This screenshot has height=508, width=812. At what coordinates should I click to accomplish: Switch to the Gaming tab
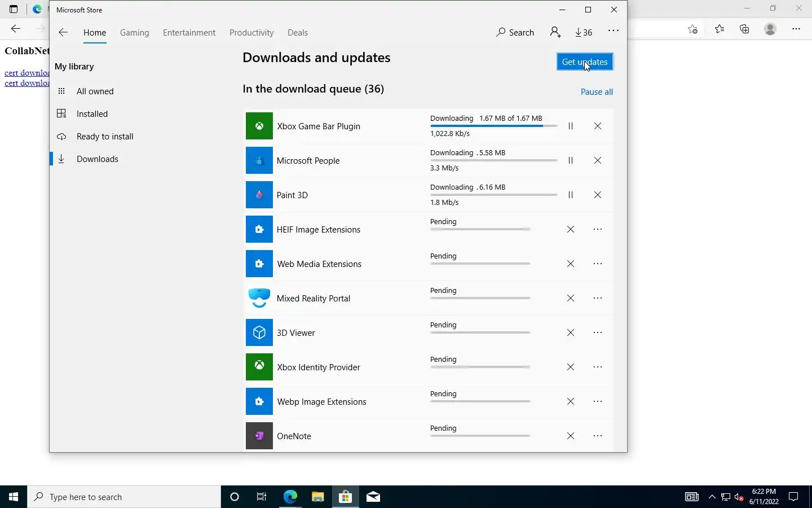[x=135, y=33]
